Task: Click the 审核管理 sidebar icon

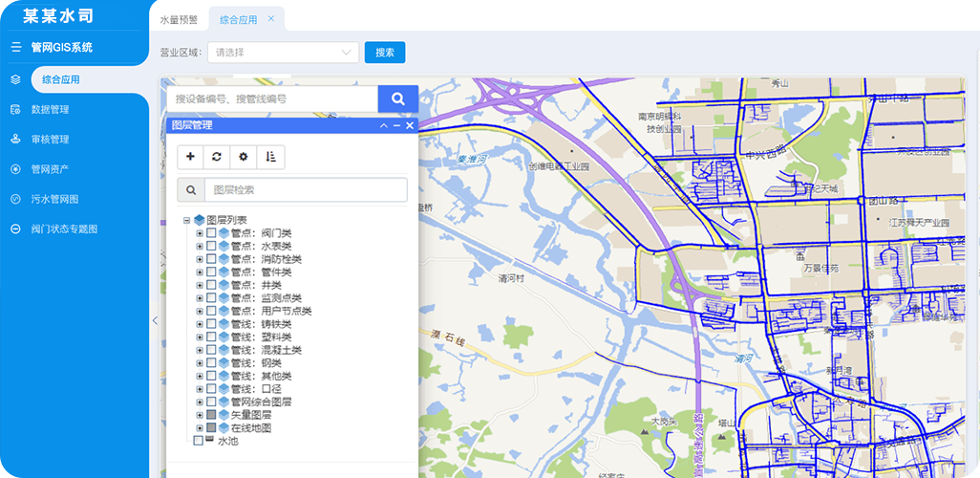Action: tap(16, 140)
